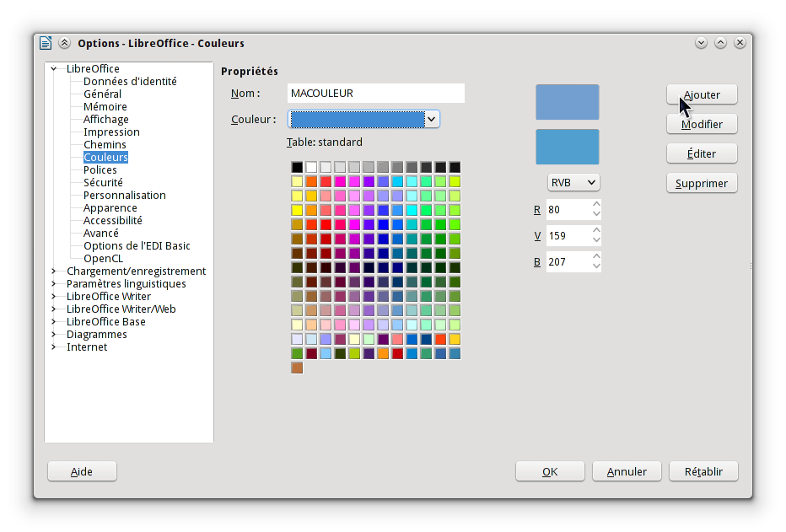Decrease the B value with the down arrow

596,266
